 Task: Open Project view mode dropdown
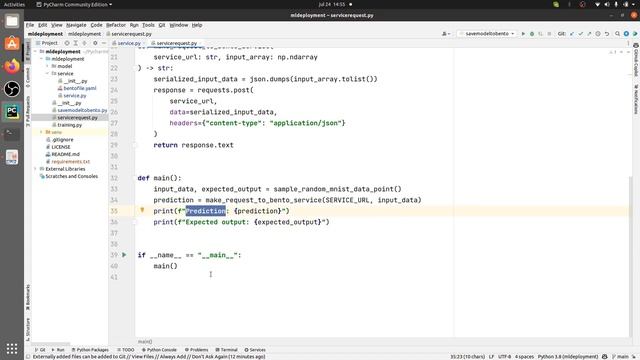pyautogui.click(x=47, y=43)
